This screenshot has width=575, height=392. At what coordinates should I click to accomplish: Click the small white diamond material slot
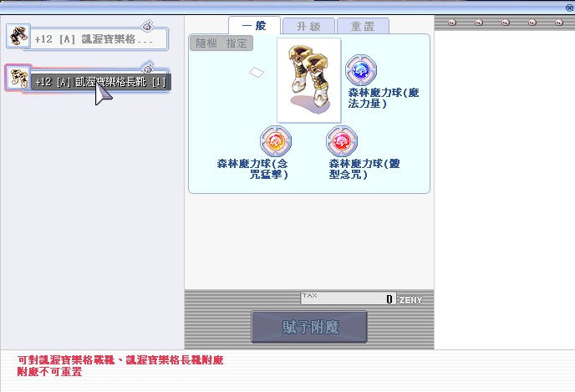pyautogui.click(x=257, y=73)
